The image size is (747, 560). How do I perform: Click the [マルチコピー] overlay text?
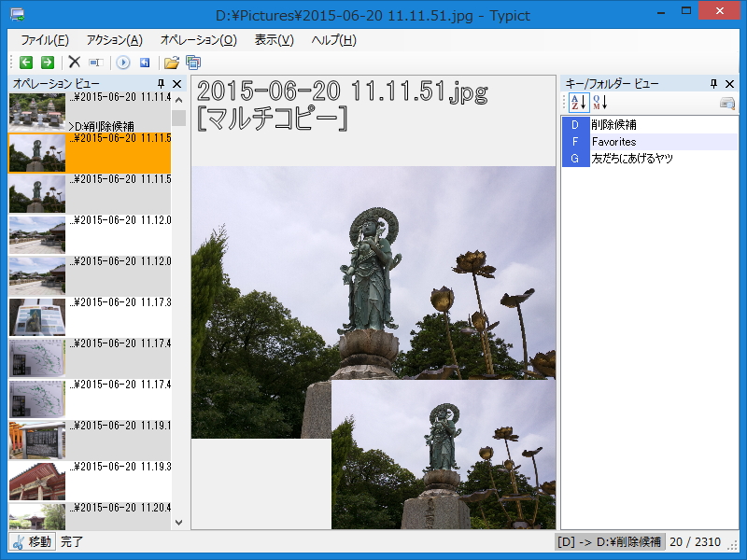click(272, 119)
